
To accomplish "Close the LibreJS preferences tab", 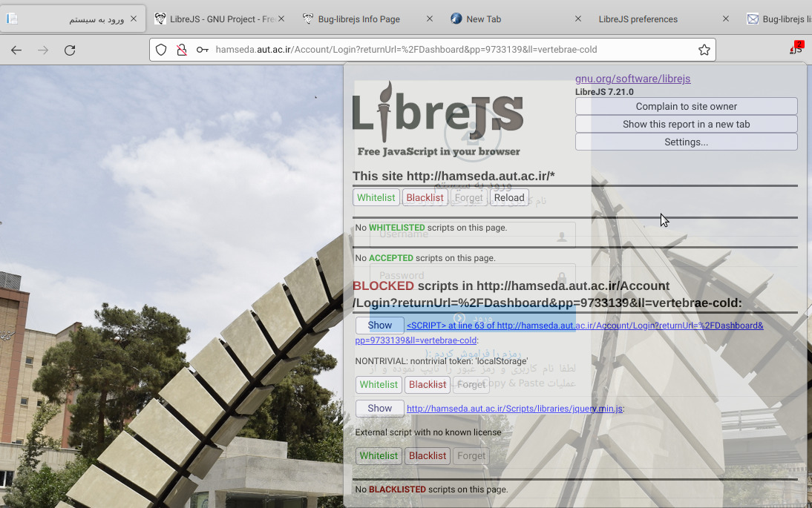I will [725, 19].
